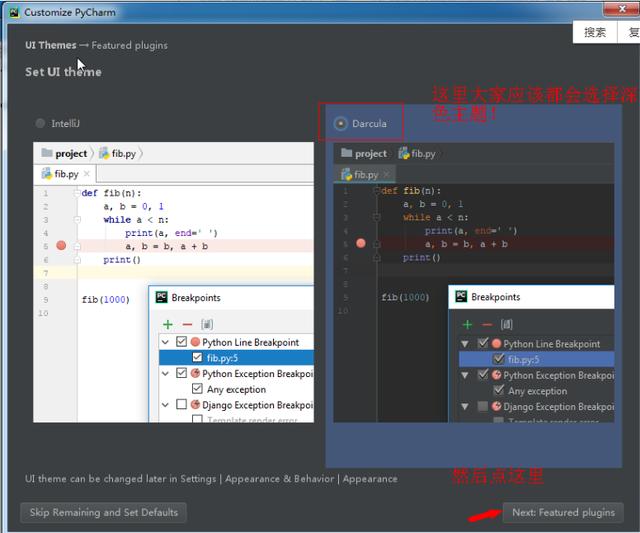This screenshot has width=640, height=533.
Task: Collapse Python Exception Breakpoint, Darcula preview
Action: (465, 375)
